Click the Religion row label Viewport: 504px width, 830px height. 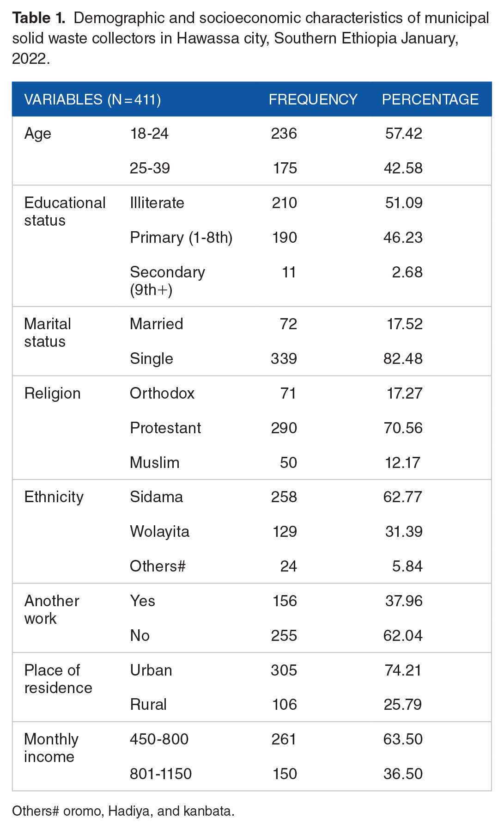52,393
